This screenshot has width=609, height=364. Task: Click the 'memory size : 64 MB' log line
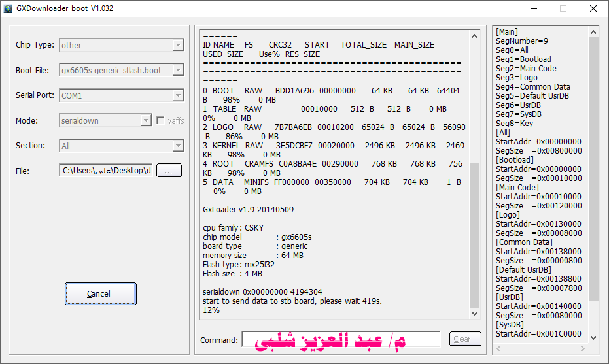253,256
